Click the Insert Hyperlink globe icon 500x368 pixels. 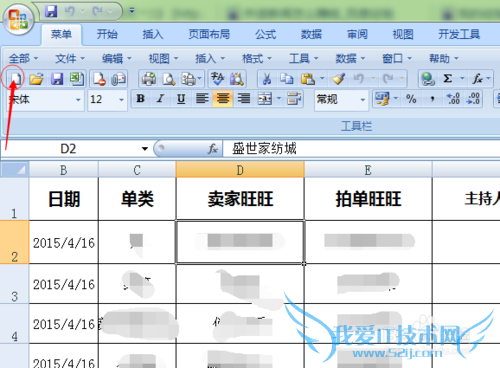click(x=428, y=79)
